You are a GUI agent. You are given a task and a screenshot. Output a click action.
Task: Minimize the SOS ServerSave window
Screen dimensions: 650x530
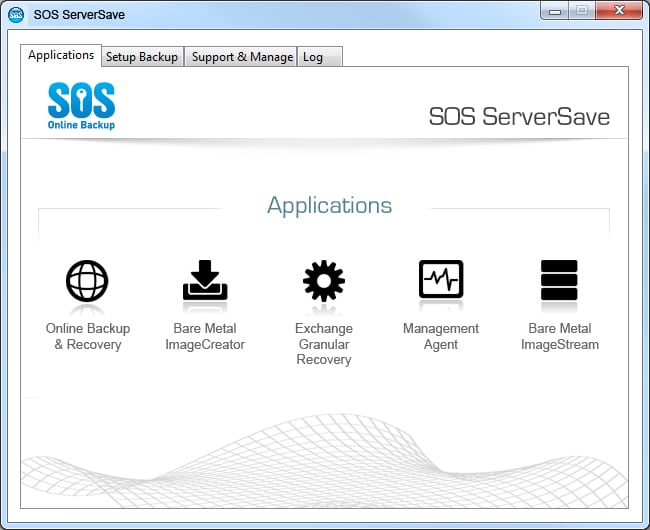pyautogui.click(x=555, y=11)
